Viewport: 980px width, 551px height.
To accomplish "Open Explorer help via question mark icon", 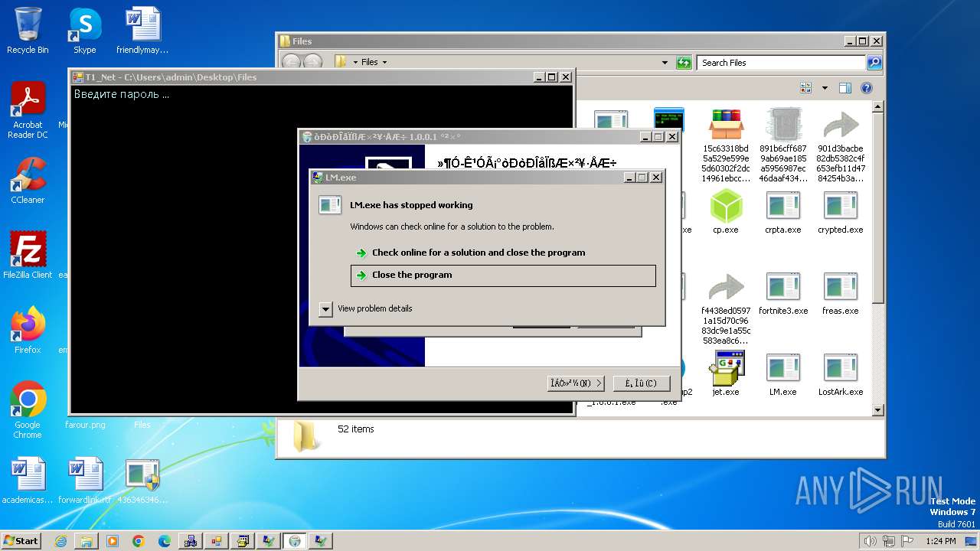I will click(x=867, y=88).
